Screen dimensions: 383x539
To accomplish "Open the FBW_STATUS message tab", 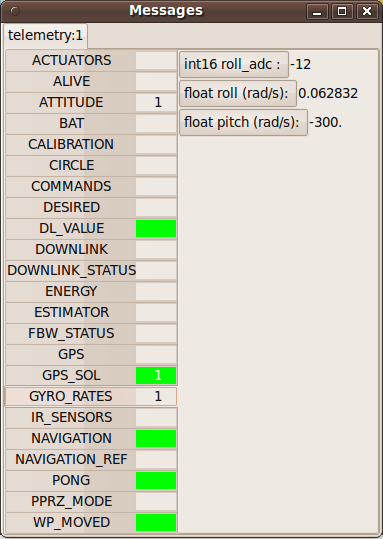I will pos(91,333).
